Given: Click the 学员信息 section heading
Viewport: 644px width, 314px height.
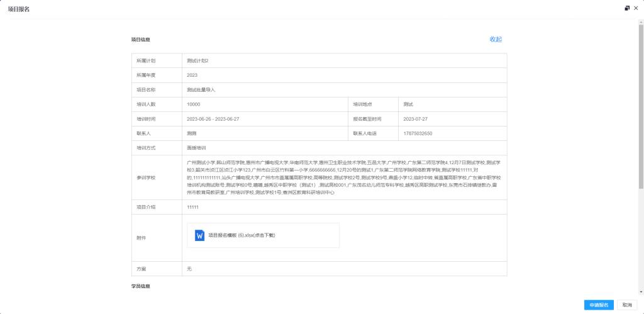Looking at the screenshot, I should pos(140,286).
